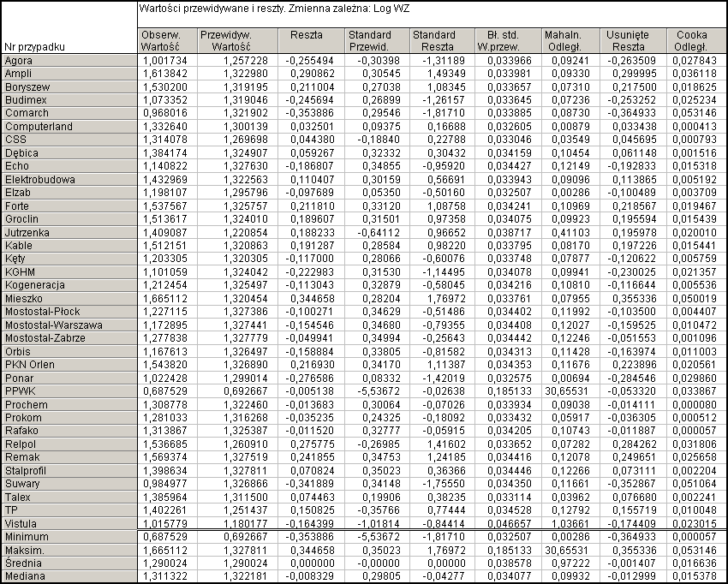This screenshot has width=728, height=584.
Task: Select the Remak row label
Action: tap(69, 456)
